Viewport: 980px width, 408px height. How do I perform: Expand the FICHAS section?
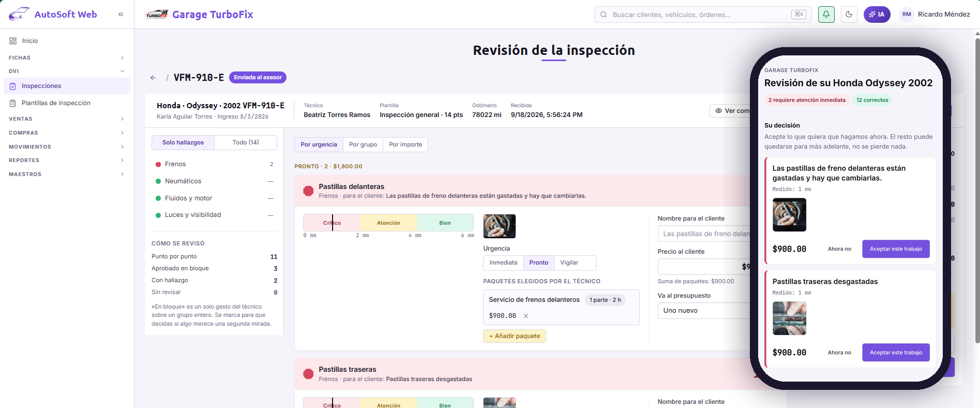[x=67, y=58]
